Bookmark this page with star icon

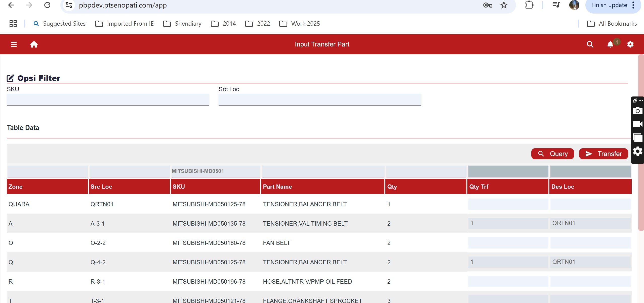504,5
